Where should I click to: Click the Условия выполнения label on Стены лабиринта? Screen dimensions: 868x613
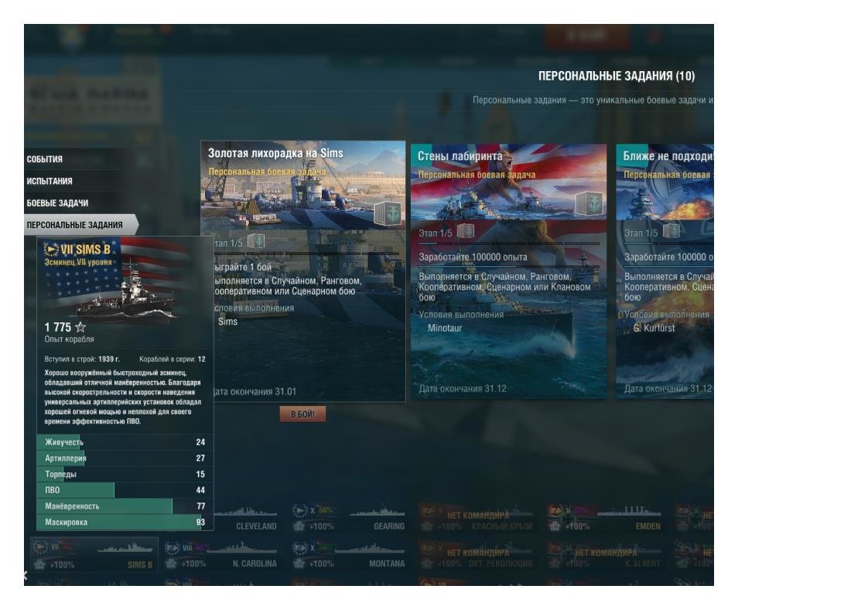[461, 315]
